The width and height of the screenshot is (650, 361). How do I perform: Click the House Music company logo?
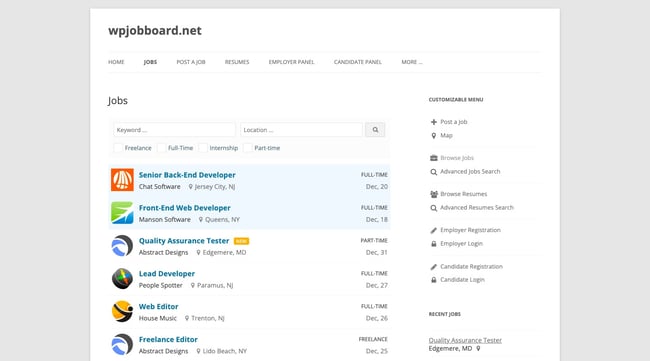pyautogui.click(x=122, y=311)
